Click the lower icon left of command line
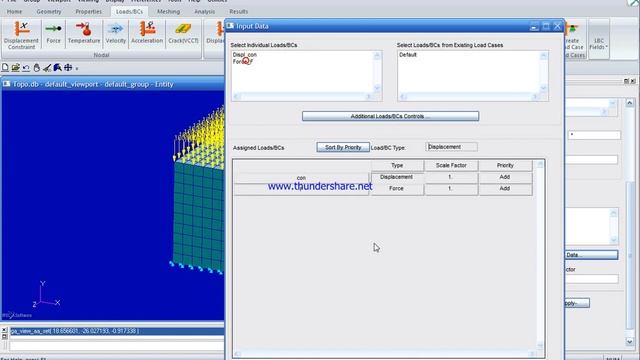Screen dimensions: 640x360 (4, 337)
